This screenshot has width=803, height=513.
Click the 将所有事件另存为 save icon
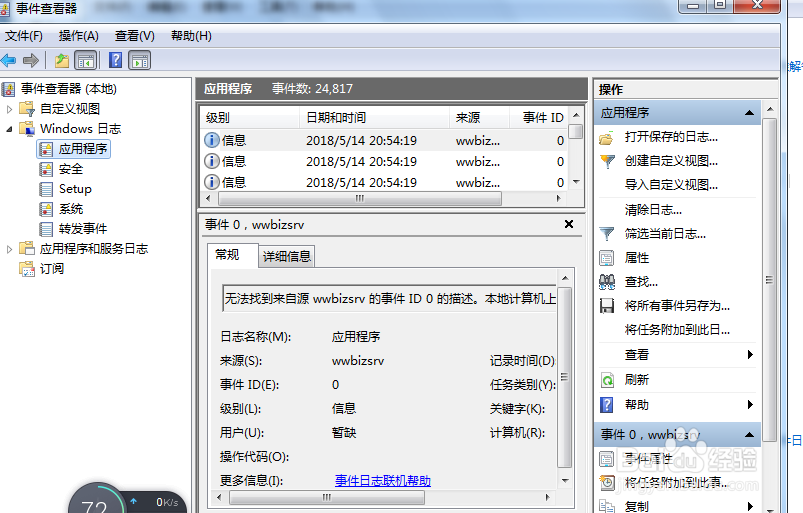click(x=607, y=306)
